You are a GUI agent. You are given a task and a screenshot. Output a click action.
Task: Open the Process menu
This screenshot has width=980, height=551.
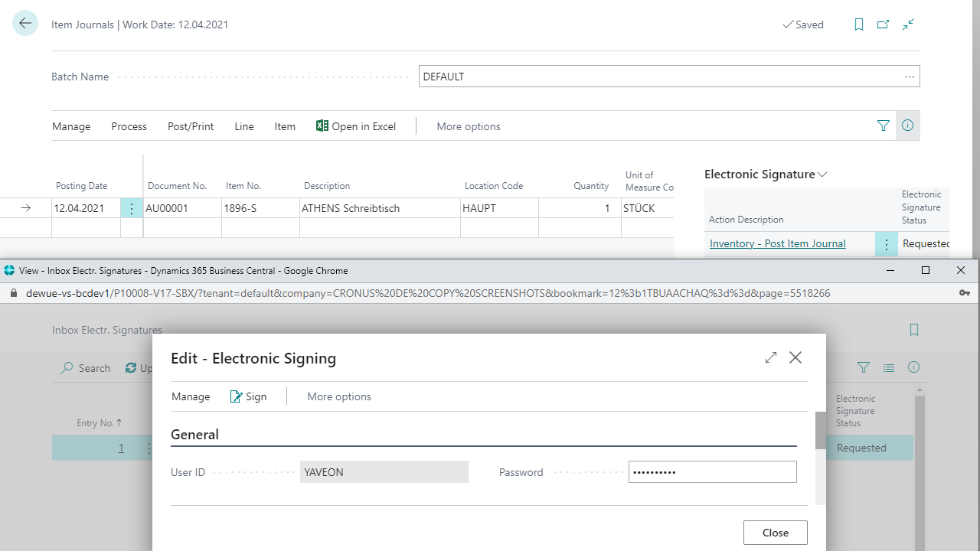tap(129, 126)
